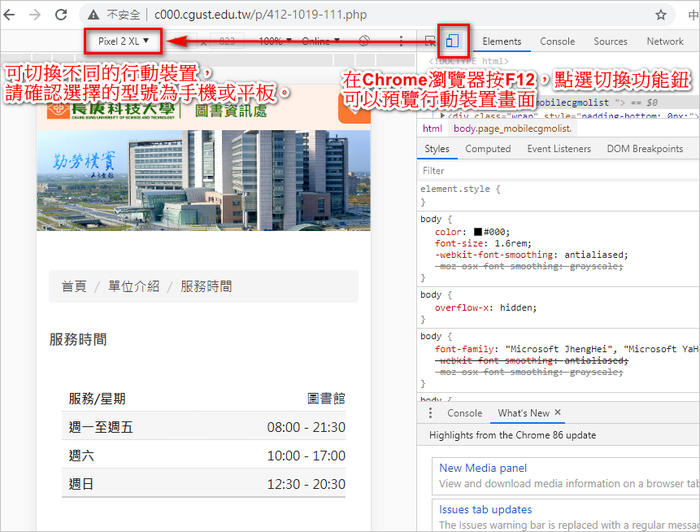Viewport: 700px width, 532px height.
Task: Close the What's New tab
Action: (557, 412)
